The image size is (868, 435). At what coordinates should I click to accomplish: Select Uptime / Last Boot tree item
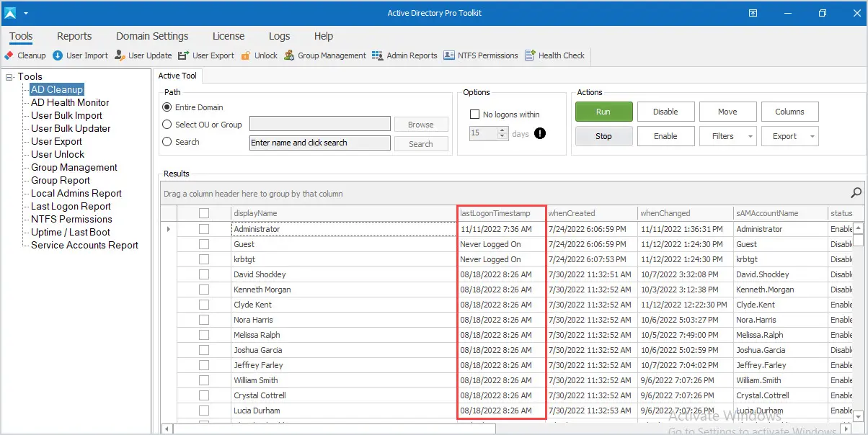click(71, 232)
